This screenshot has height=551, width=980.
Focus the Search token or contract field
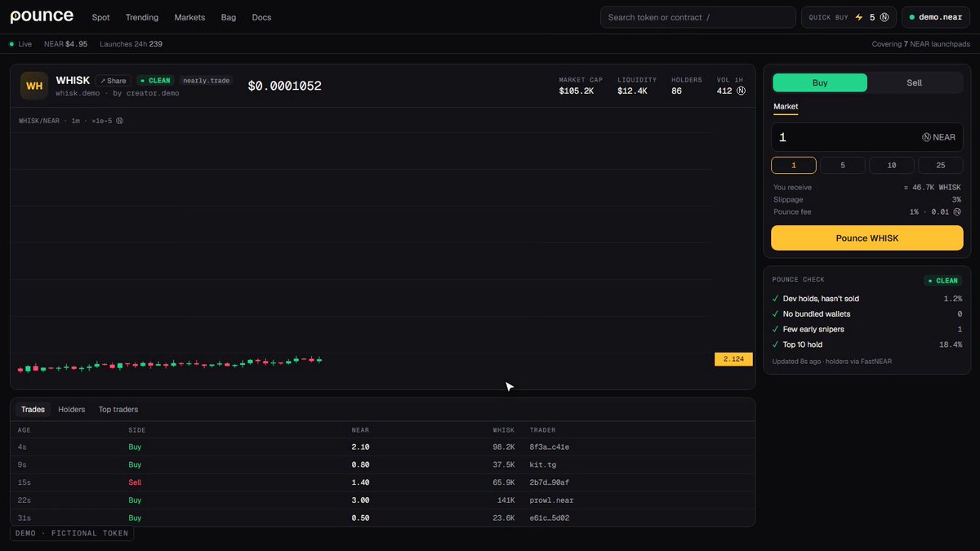(x=698, y=17)
